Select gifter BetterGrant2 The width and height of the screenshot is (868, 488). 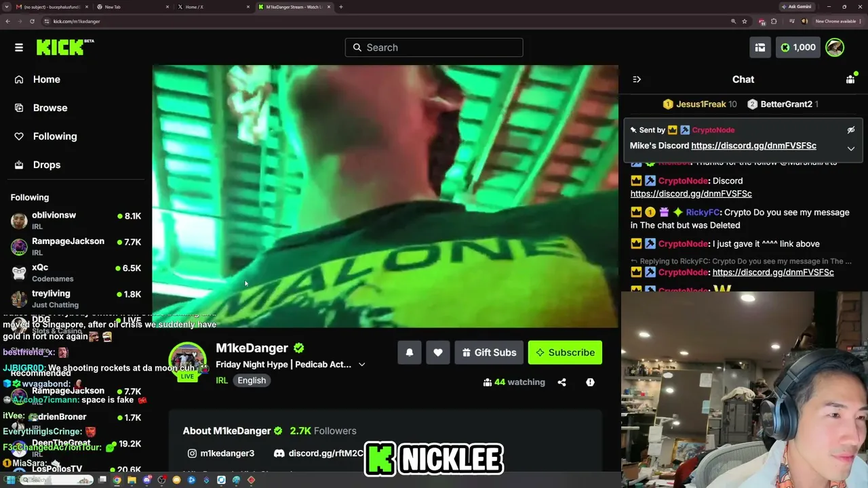(x=783, y=104)
